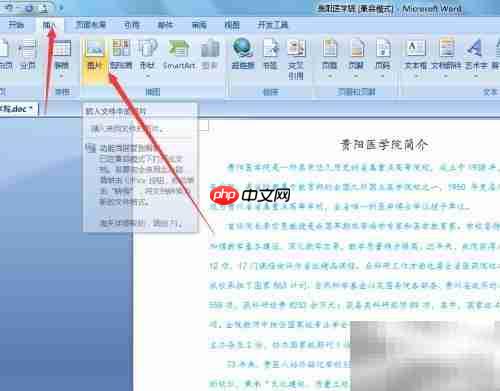The height and width of the screenshot is (391, 500).
Task: Switch to the Review (审阅) tab
Action: click(x=199, y=25)
